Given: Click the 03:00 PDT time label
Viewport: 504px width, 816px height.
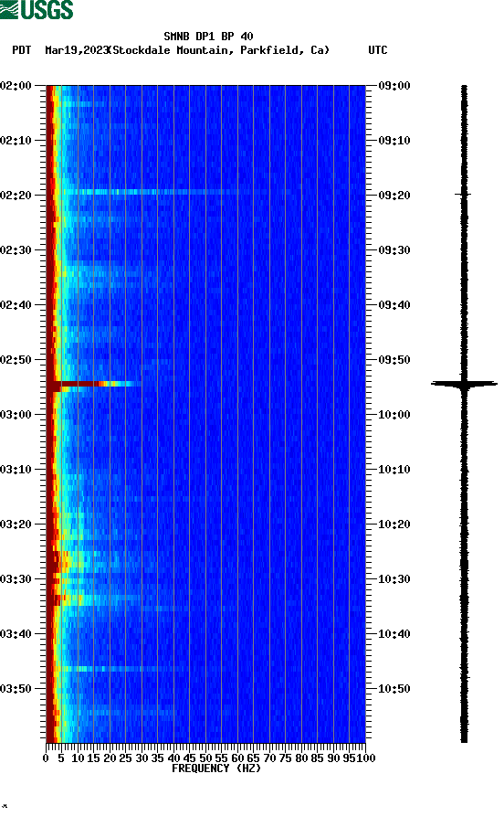Looking at the screenshot, I should (x=16, y=415).
